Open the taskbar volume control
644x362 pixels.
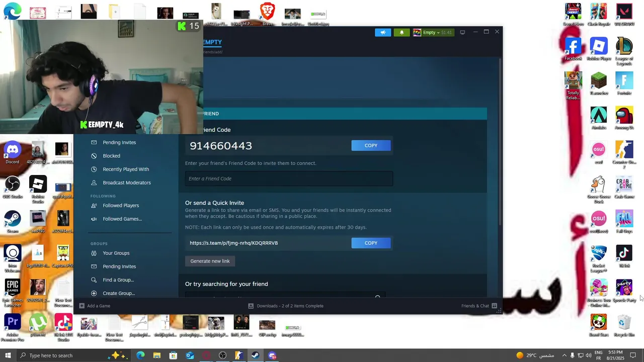[589, 355]
